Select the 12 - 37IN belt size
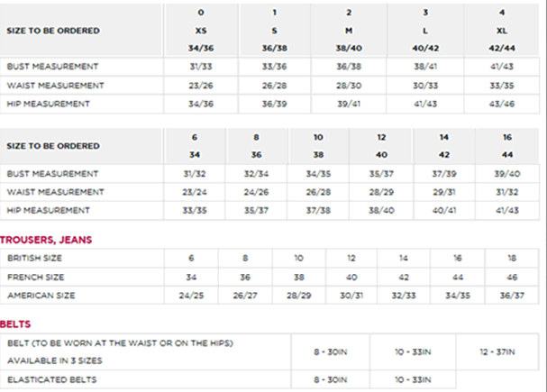Viewport: 547px width, 392px height. click(x=497, y=351)
